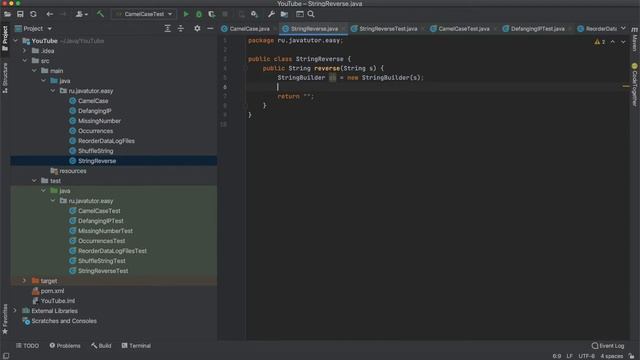Switch to StringReverseTest.java tab

(x=384, y=29)
